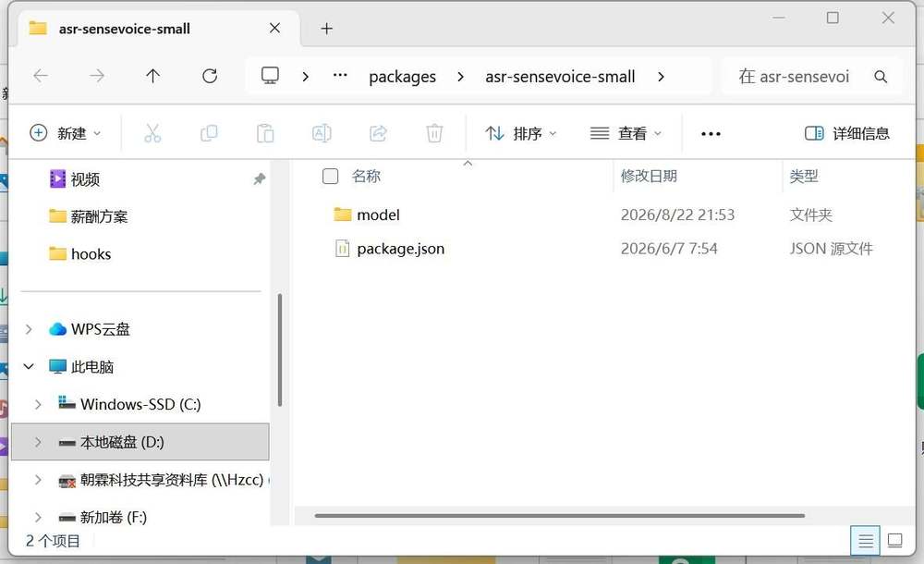Expand the Windows-SSD (C:) node
This screenshot has width=924, height=564.
(38, 404)
